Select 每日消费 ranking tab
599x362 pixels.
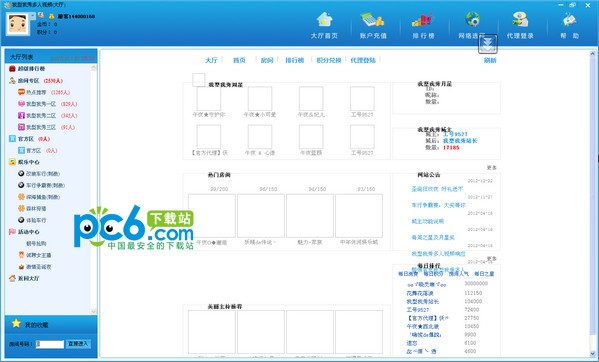point(408,274)
